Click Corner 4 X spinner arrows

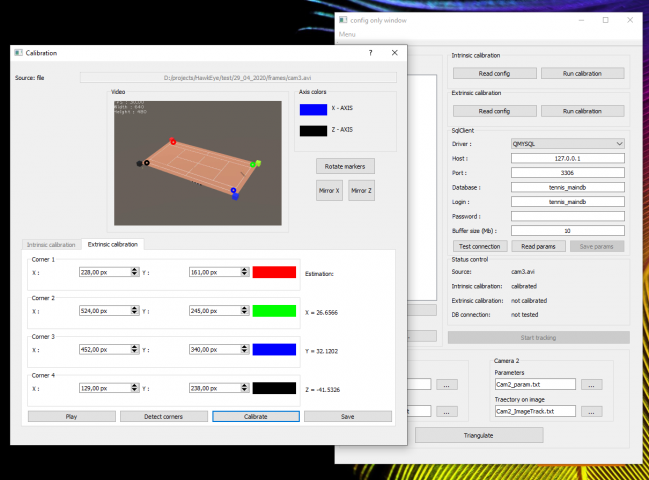135,388
